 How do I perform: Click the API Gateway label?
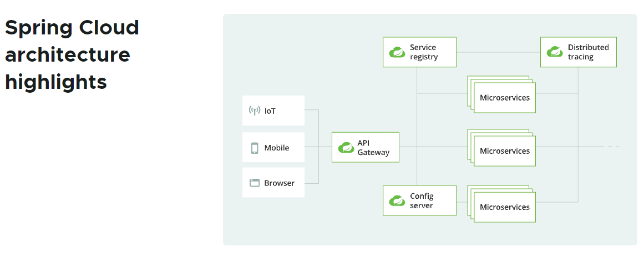pos(373,148)
